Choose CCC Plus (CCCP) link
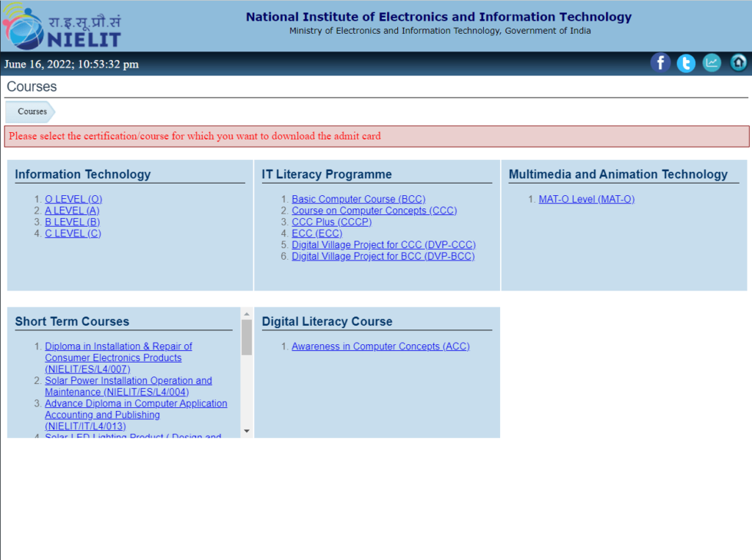This screenshot has width=752, height=560. (x=331, y=222)
